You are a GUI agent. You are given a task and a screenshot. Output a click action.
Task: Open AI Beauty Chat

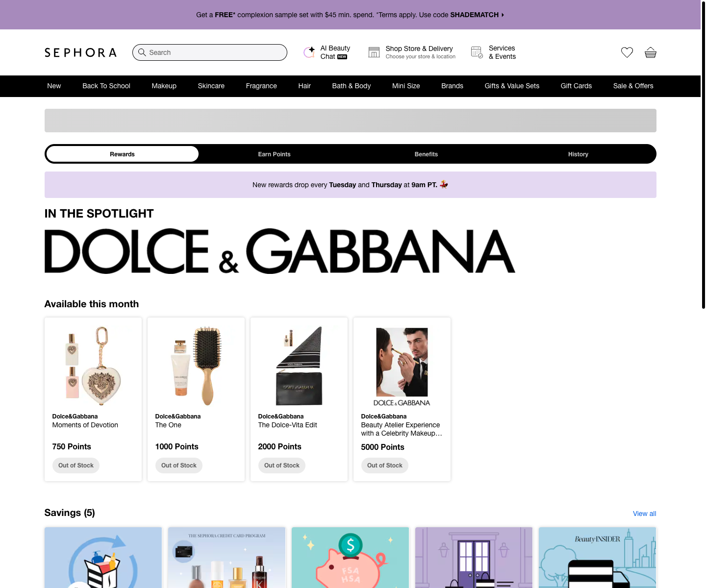(327, 52)
